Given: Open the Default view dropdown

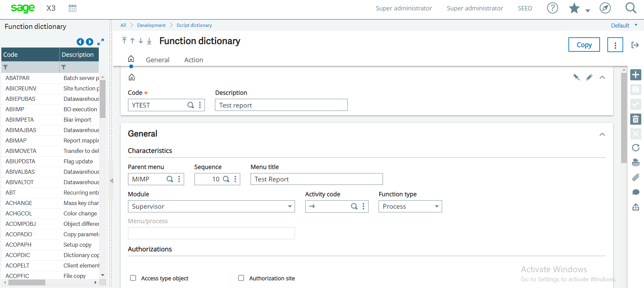Looking at the screenshot, I should (624, 26).
